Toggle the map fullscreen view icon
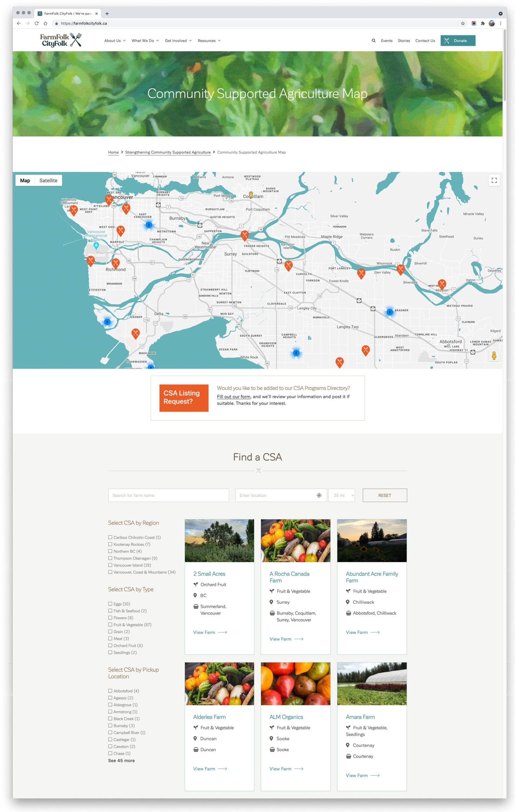The width and height of the screenshot is (515, 812). [494, 180]
